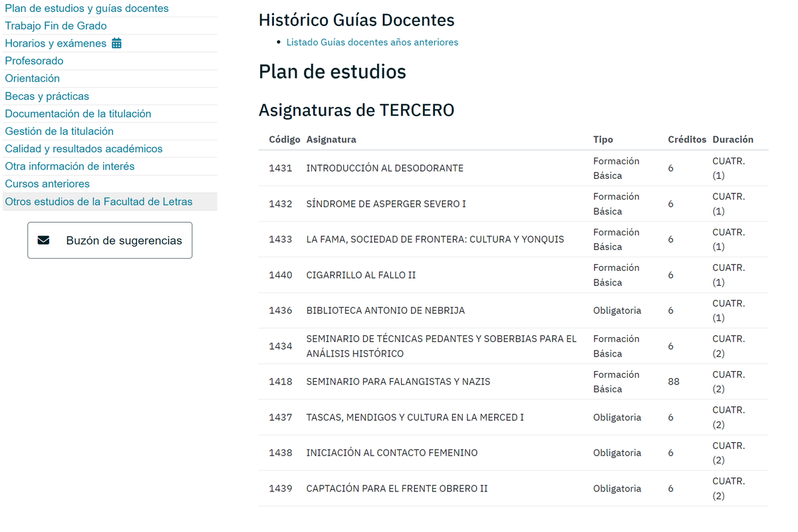The height and width of the screenshot is (532, 798).
Task: Click Obligatoria type for code 1439
Action: (617, 488)
